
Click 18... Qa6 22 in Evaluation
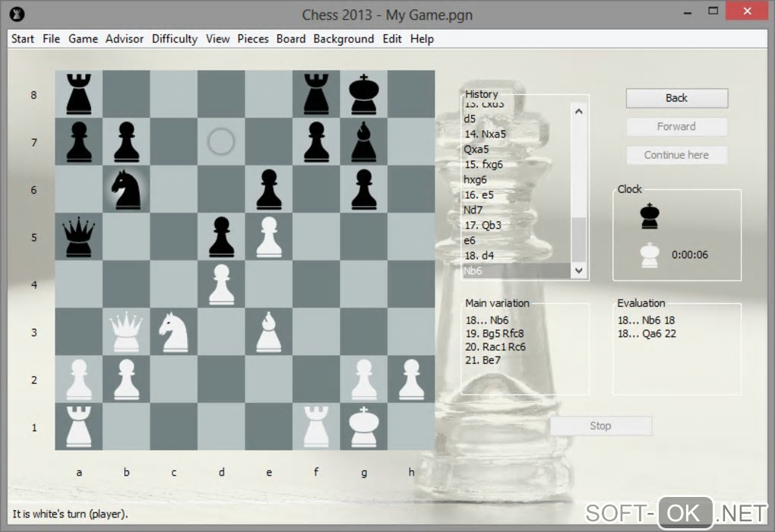point(647,334)
